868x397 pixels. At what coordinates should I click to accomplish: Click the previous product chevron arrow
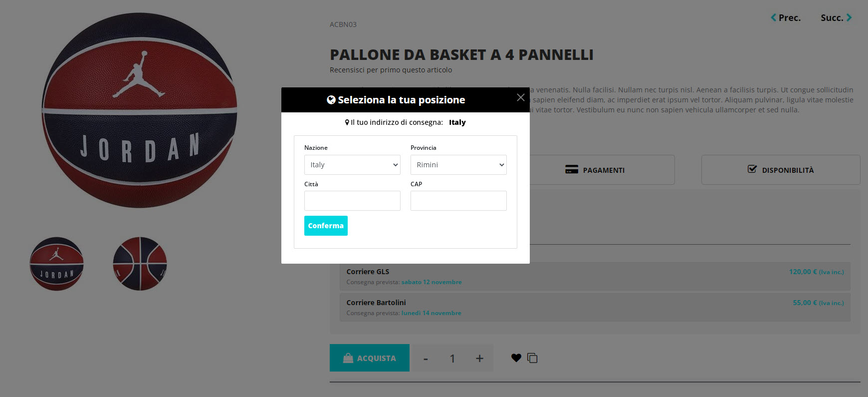point(774,17)
